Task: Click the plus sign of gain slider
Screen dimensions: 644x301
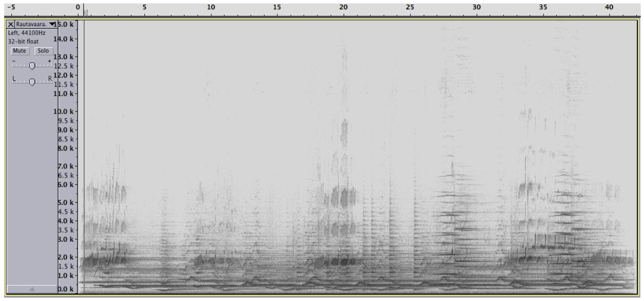Action: [x=49, y=61]
